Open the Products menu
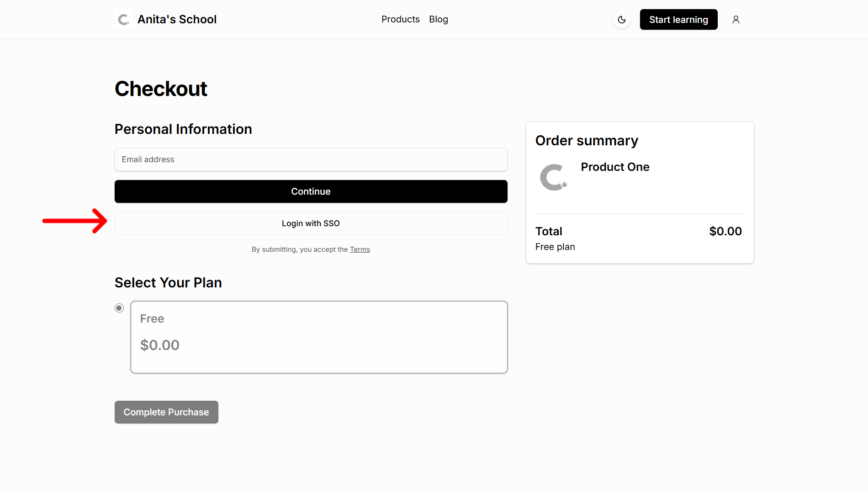 click(400, 19)
